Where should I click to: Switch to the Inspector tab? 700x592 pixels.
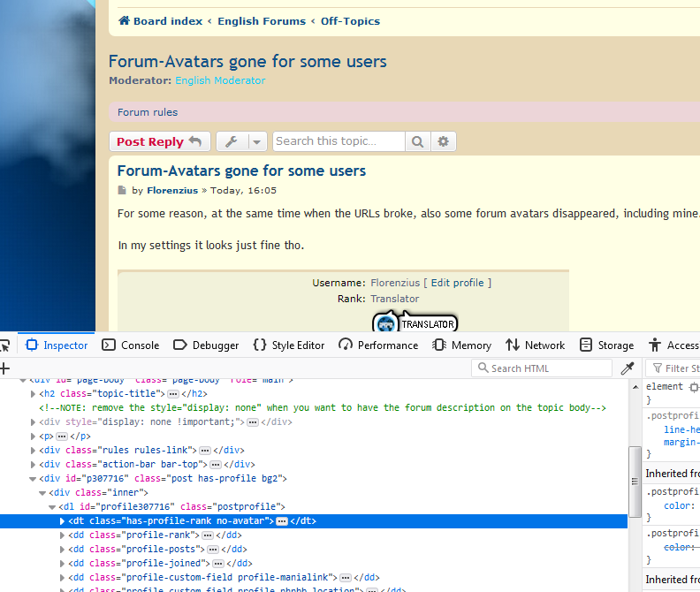(x=57, y=345)
